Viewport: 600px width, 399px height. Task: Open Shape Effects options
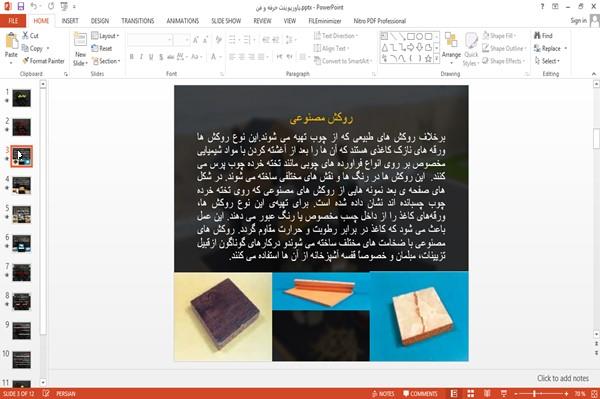[503, 61]
